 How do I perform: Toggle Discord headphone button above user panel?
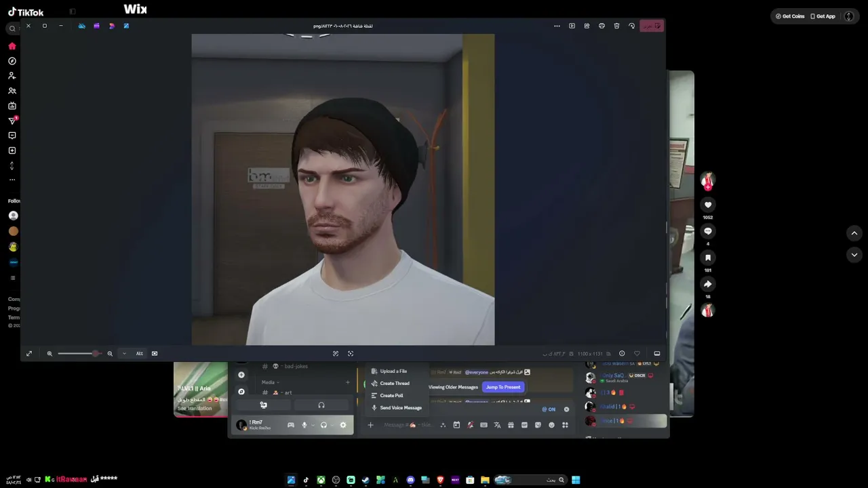(321, 405)
